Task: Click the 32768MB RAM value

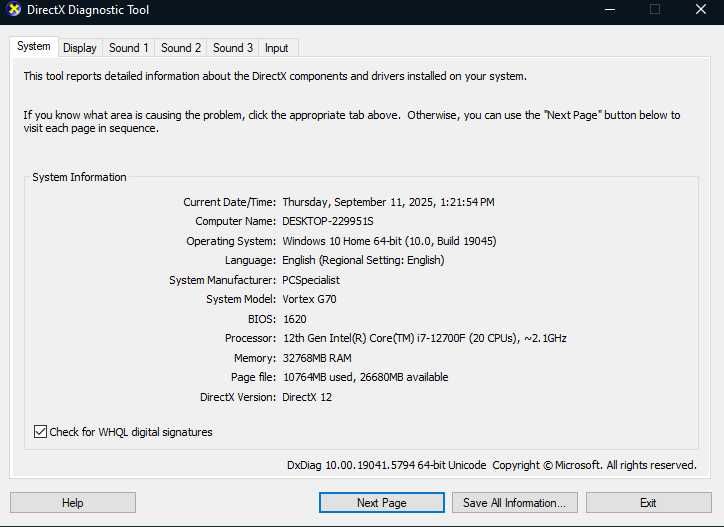Action: coord(317,358)
